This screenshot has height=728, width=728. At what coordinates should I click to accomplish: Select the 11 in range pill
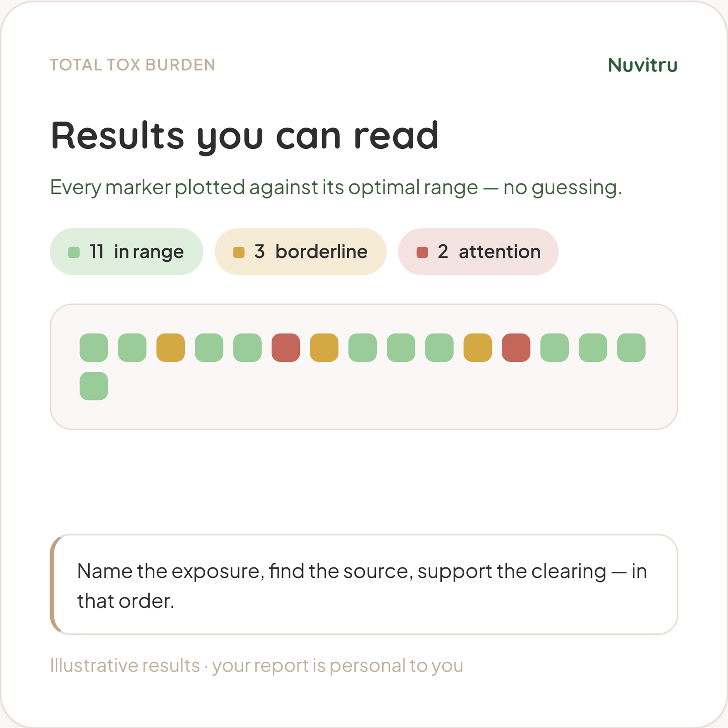[126, 252]
